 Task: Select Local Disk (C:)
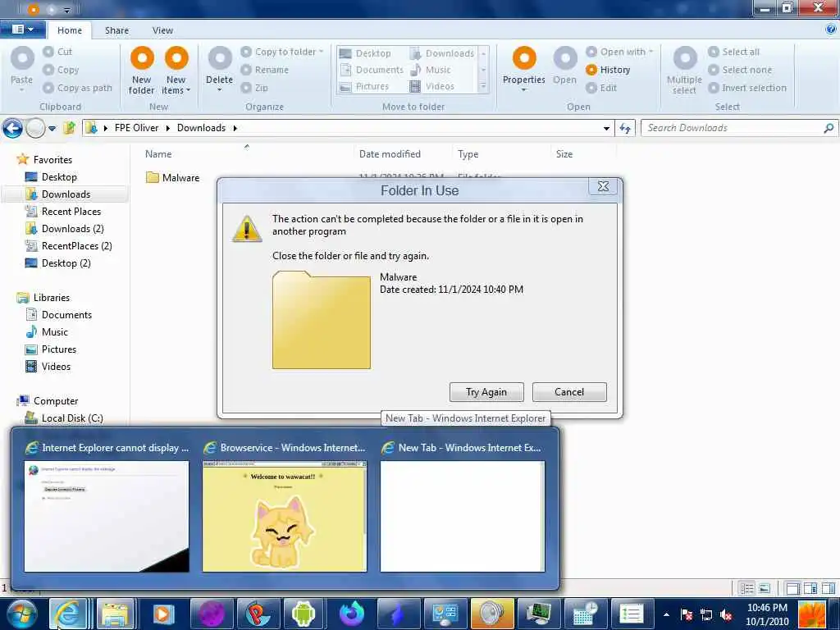(64, 418)
